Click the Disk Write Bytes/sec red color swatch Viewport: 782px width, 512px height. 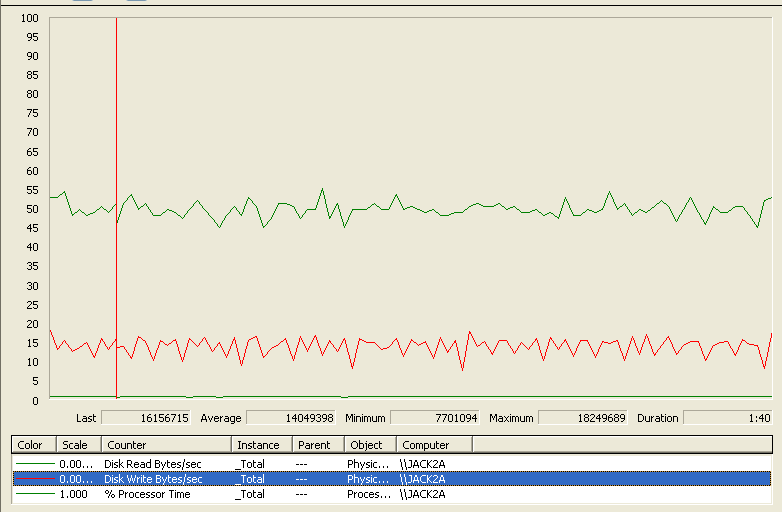[x=35, y=479]
